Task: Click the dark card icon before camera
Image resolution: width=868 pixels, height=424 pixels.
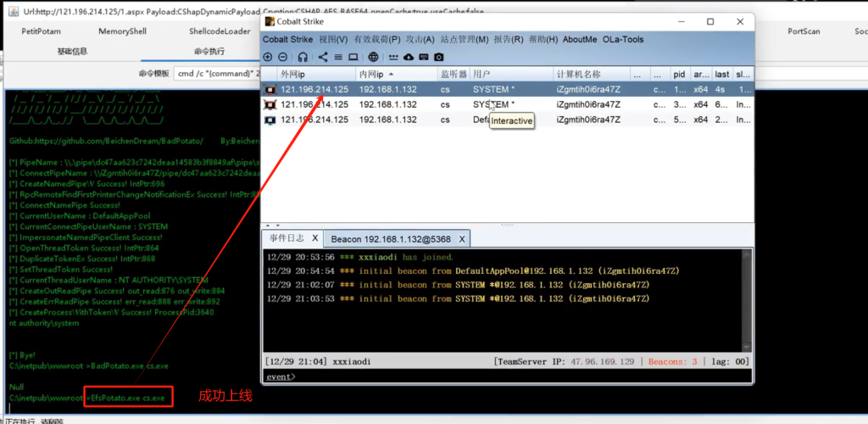Action: click(424, 57)
